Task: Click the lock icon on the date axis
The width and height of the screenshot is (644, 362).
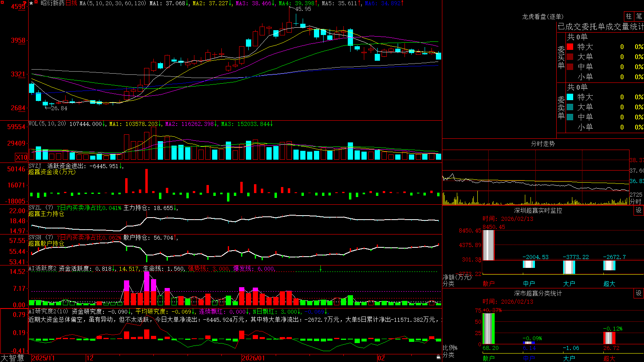Action: [x=438, y=357]
